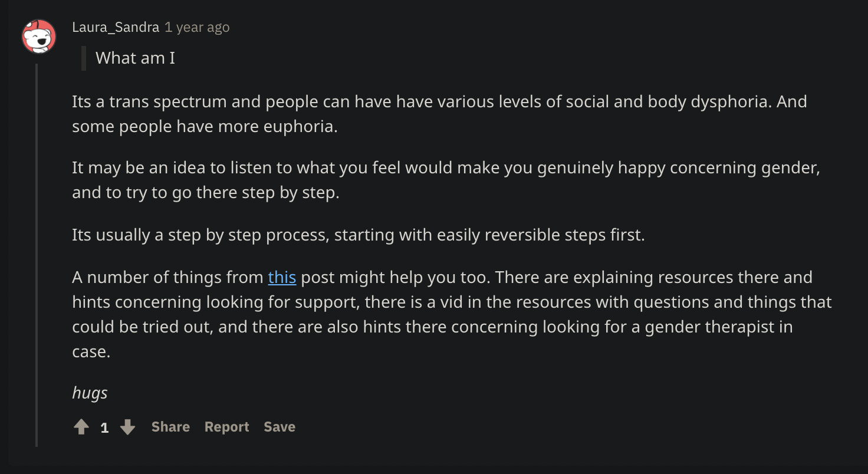Click the line "Its usually a step by step process"
Image resolution: width=868 pixels, height=474 pixels.
[359, 235]
